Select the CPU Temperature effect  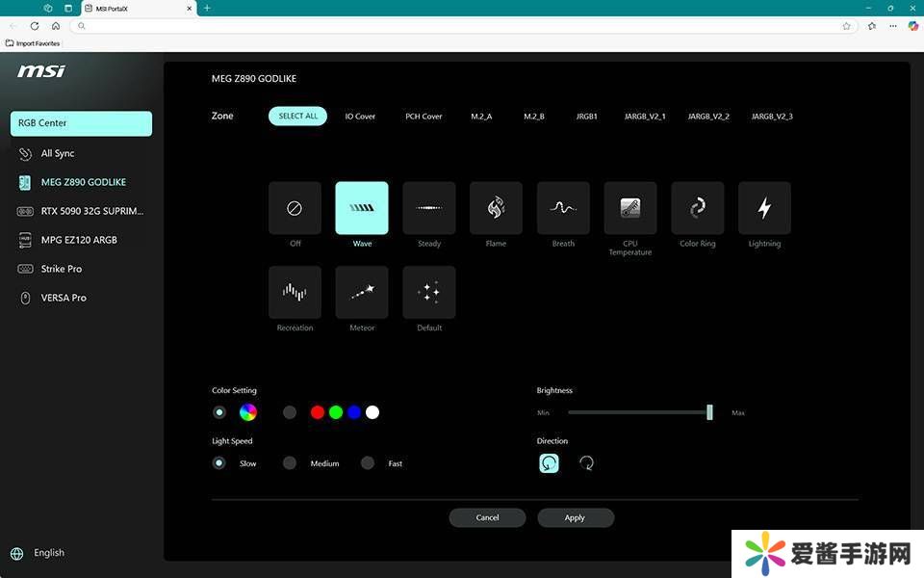coord(630,208)
